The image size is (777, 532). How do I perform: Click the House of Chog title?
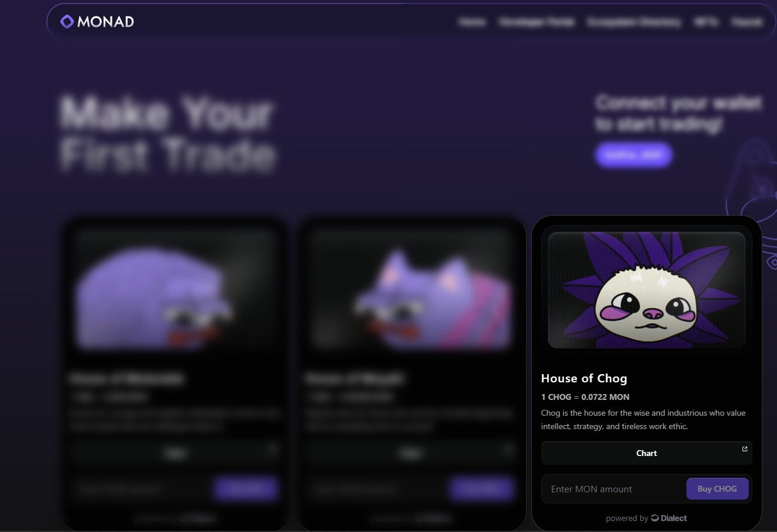584,378
